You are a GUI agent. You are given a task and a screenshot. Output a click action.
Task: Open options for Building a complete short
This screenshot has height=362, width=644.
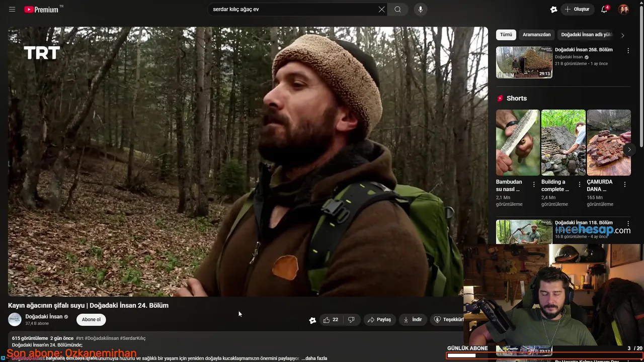click(579, 185)
